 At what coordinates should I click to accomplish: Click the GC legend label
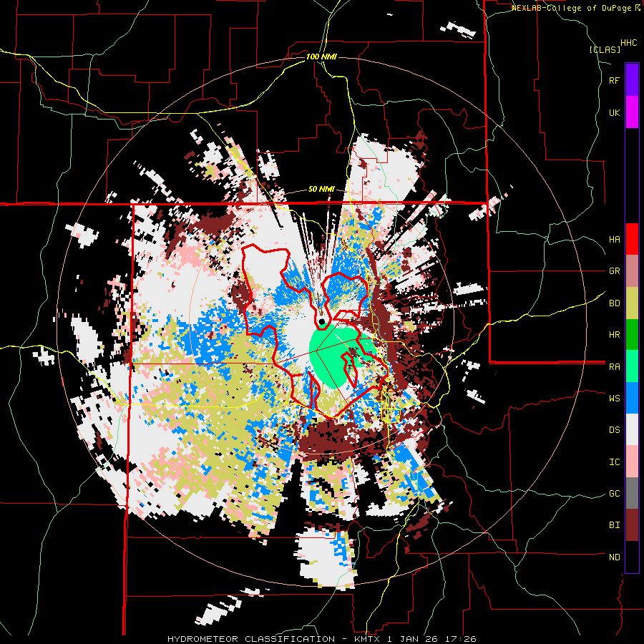pos(614,494)
